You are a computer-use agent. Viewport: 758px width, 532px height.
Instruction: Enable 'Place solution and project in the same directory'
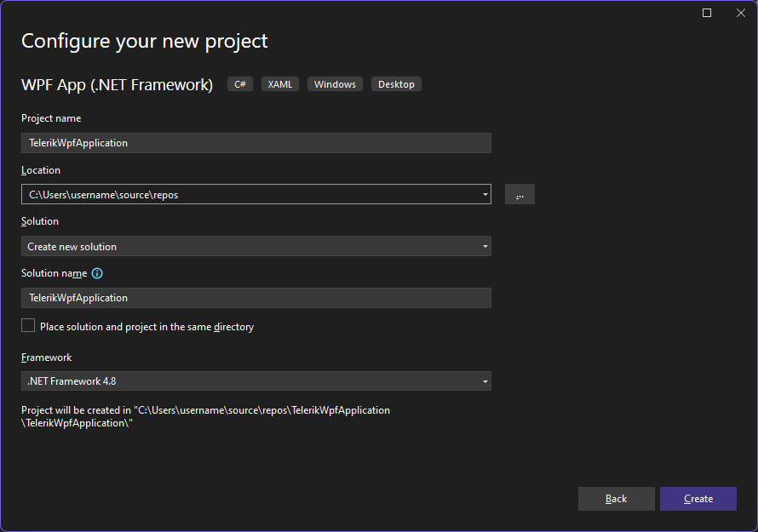click(27, 325)
